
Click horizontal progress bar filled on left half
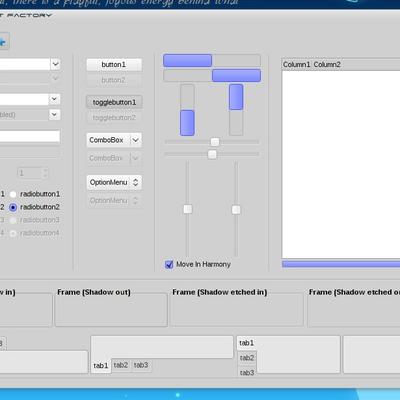pyautogui.click(x=212, y=61)
